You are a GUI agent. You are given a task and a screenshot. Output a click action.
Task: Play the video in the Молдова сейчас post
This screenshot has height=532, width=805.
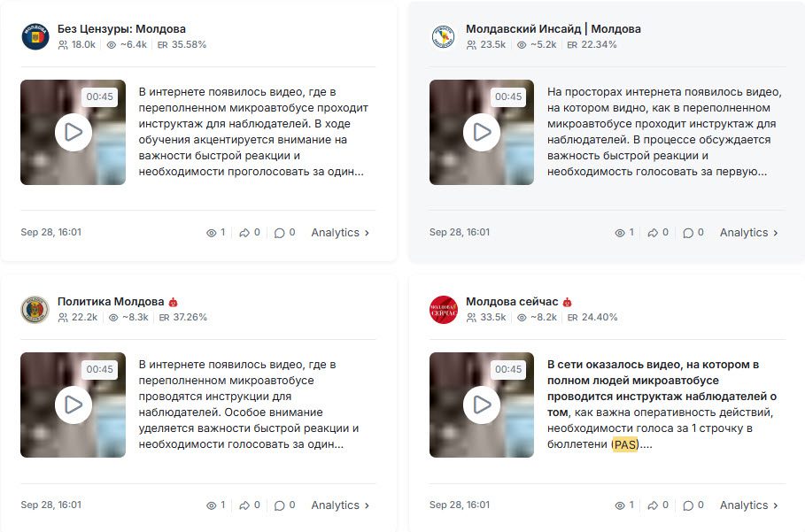pos(482,405)
